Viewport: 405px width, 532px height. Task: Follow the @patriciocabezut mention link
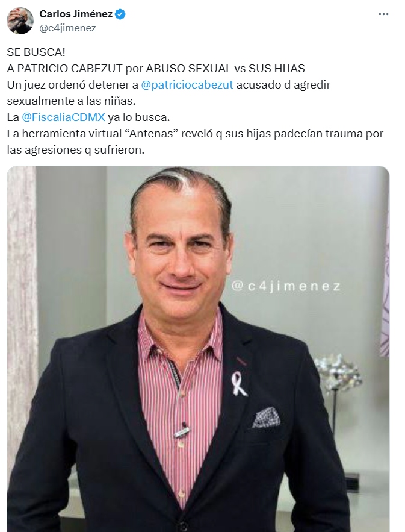187,84
